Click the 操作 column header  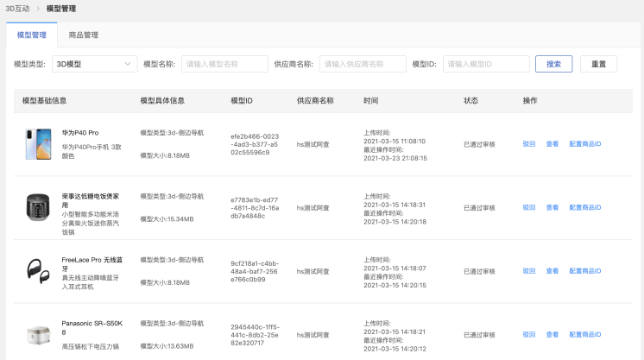(x=530, y=101)
